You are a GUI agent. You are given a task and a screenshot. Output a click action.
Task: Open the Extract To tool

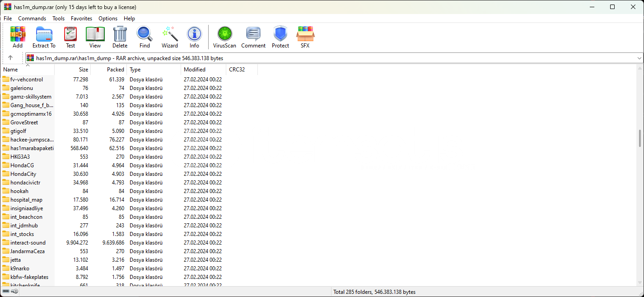tap(44, 36)
